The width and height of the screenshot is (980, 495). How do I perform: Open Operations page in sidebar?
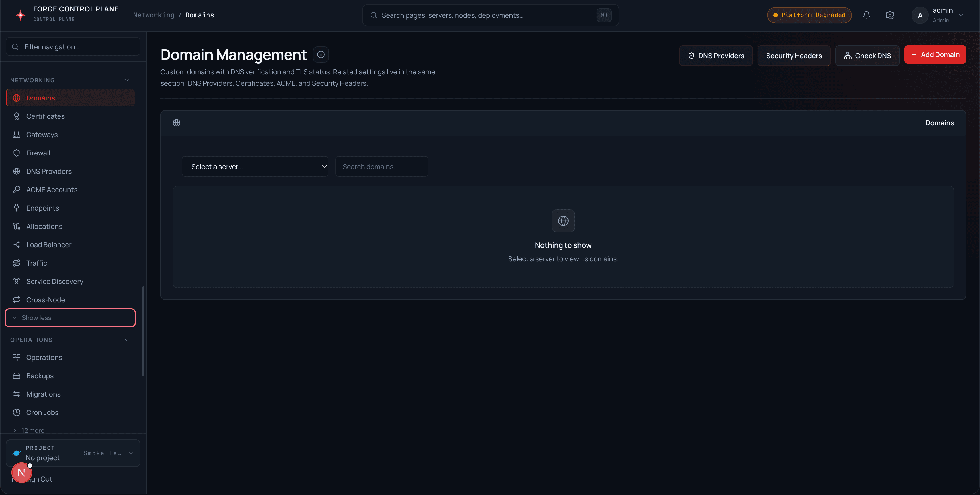(x=70, y=358)
